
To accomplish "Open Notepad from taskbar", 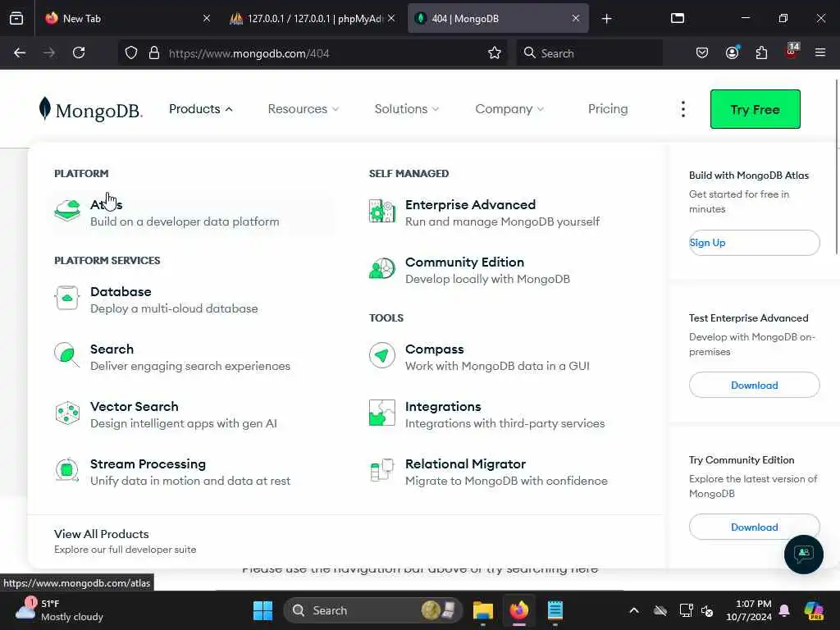I will point(555,610).
